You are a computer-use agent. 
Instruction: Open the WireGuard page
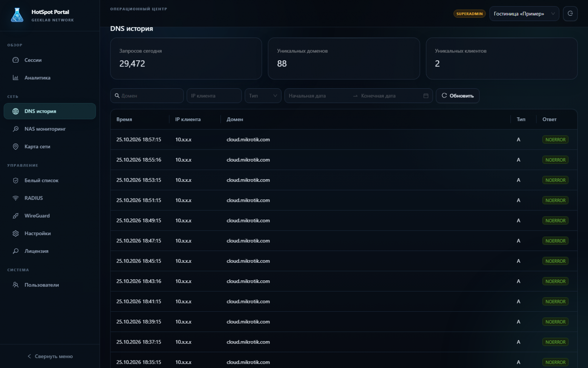[x=50, y=216]
